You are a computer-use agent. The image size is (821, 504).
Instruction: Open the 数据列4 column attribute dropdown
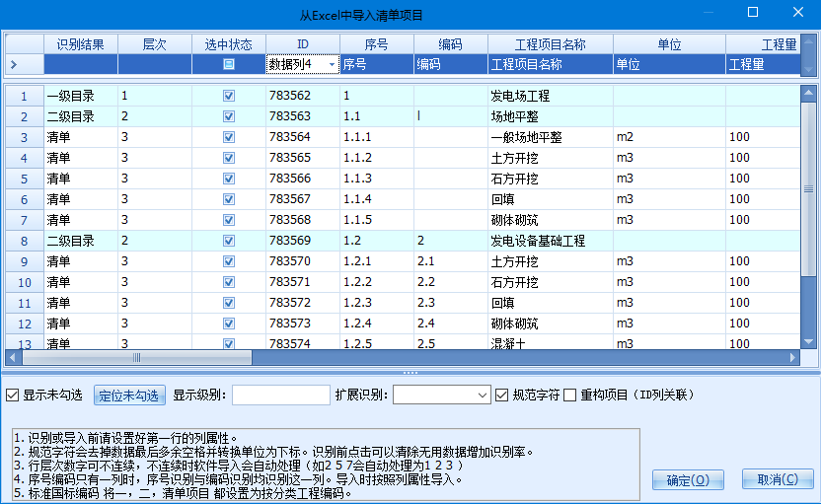[x=332, y=64]
